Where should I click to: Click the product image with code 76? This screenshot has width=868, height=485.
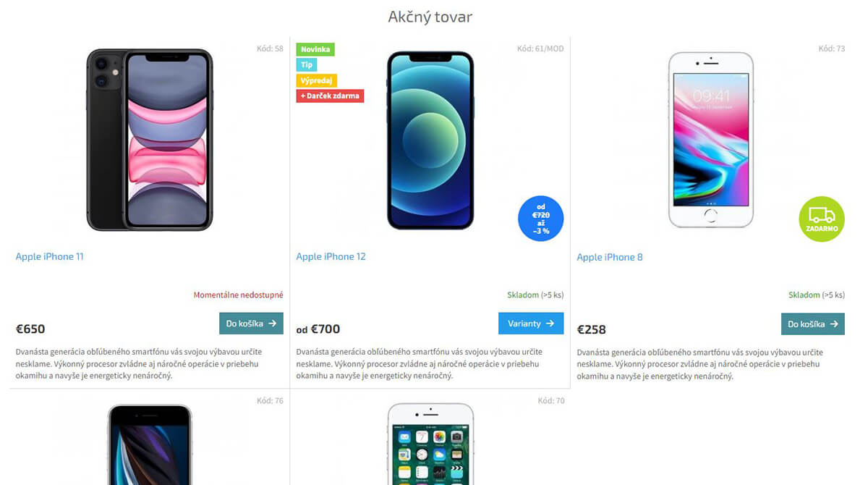150,444
